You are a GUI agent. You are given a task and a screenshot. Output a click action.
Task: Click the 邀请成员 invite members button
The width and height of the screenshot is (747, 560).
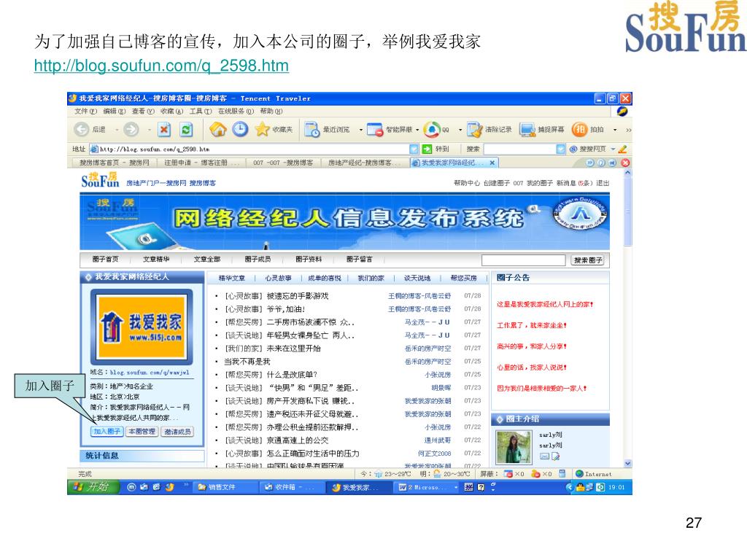[177, 432]
